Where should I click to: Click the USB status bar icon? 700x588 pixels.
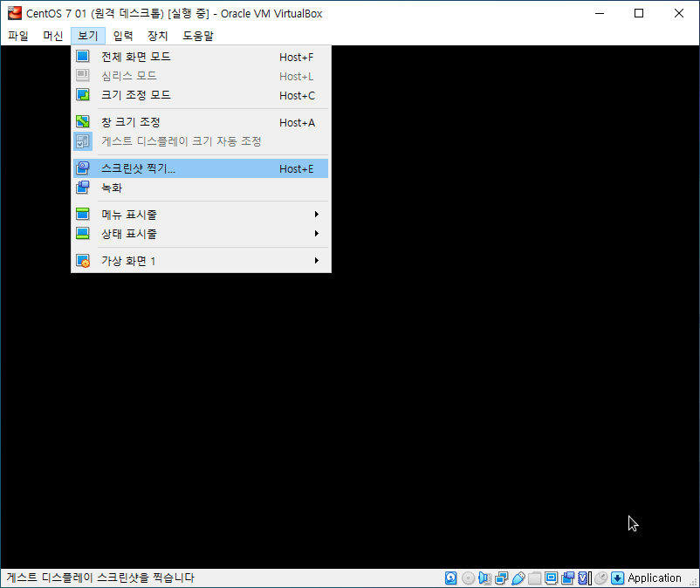518,578
